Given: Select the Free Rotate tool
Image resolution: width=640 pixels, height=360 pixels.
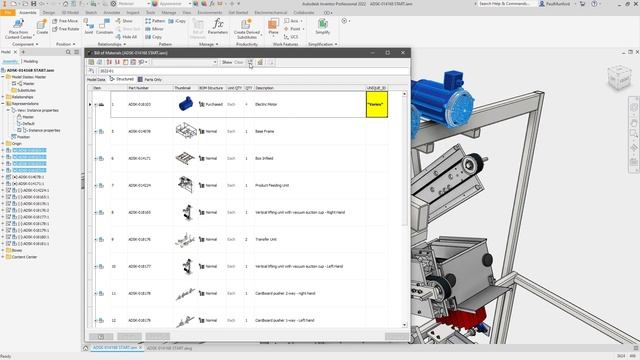Looking at the screenshot, I should pyautogui.click(x=65, y=29).
